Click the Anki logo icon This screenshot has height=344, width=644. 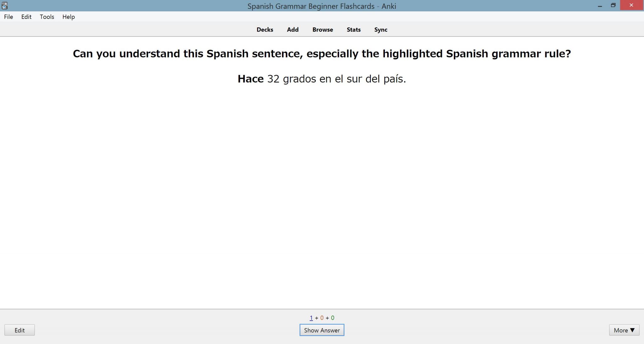point(4,5)
